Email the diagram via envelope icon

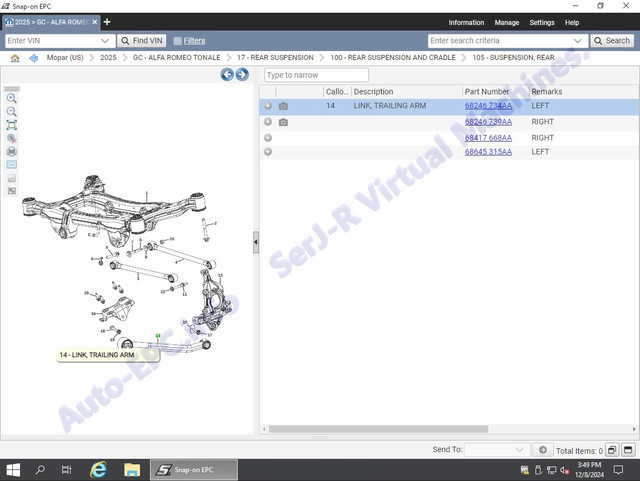pyautogui.click(x=11, y=165)
